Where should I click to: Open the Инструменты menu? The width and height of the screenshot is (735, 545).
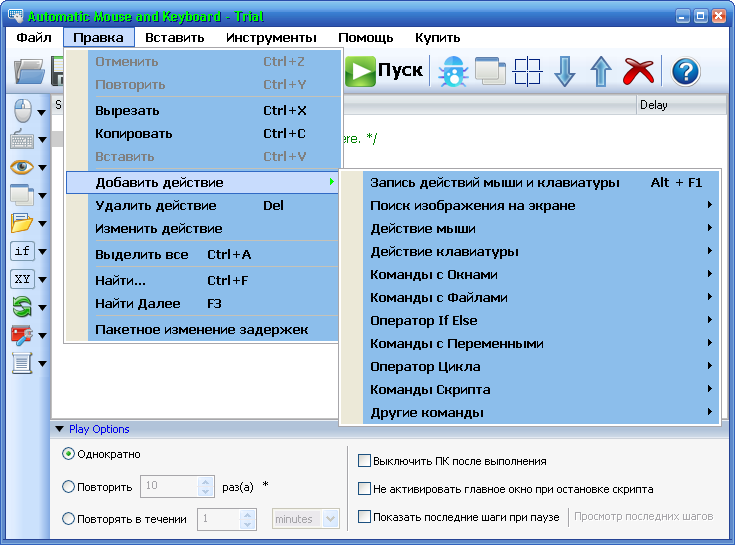point(271,37)
